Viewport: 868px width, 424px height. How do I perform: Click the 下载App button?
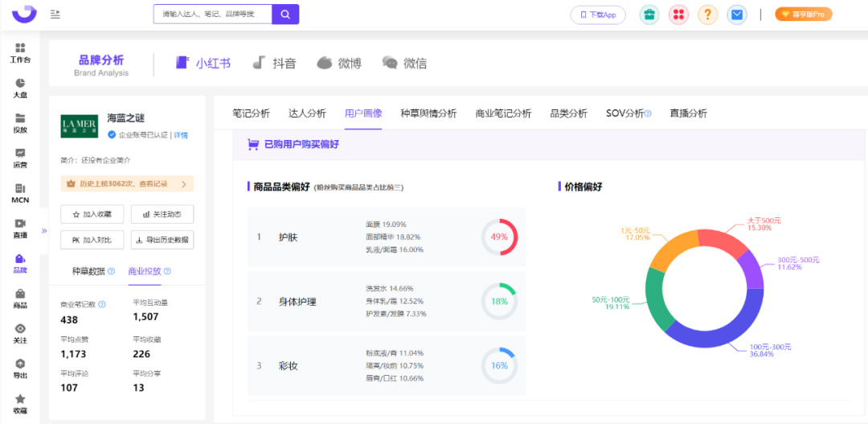[x=598, y=15]
